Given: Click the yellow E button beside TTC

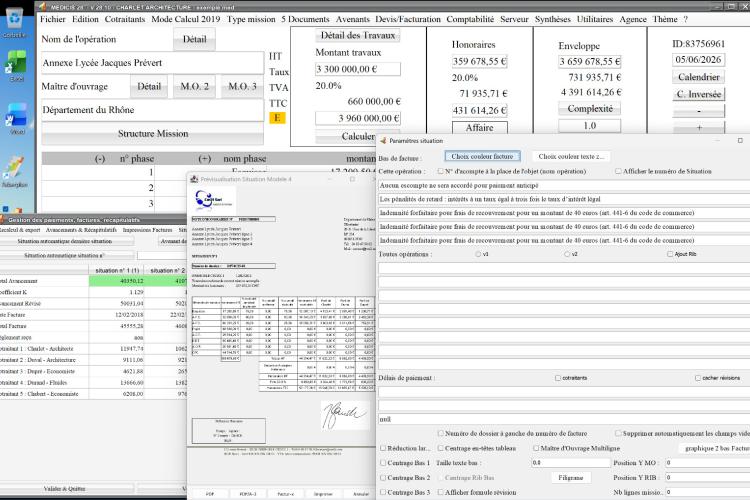Looking at the screenshot, I should click(277, 118).
